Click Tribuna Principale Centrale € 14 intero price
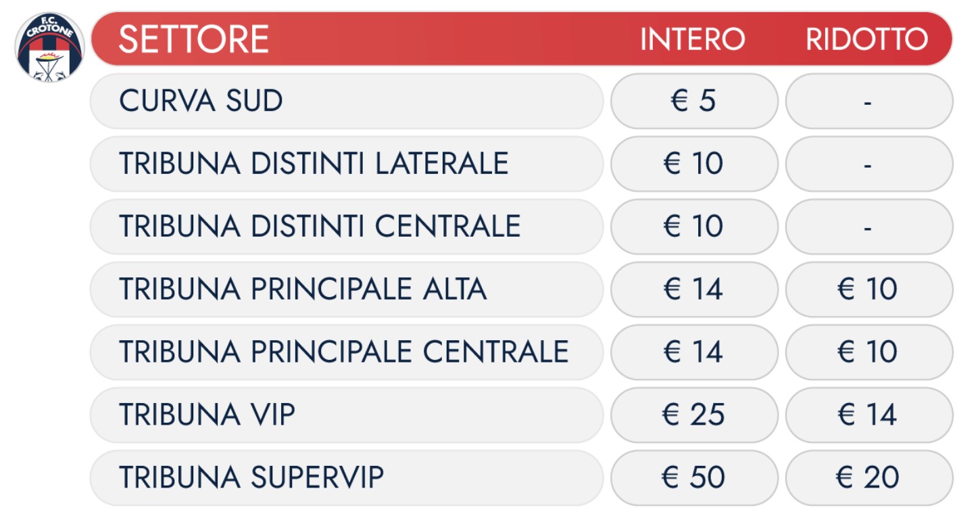 [x=694, y=352]
